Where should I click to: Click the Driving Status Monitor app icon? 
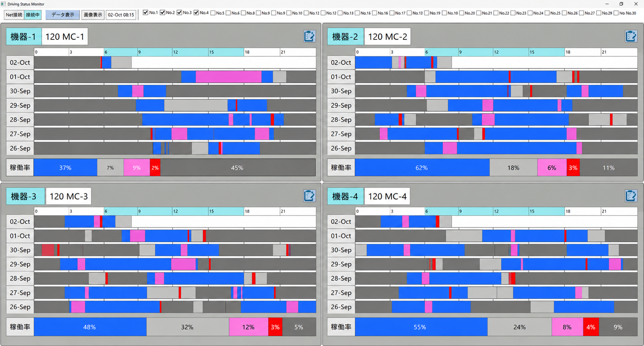(3, 4)
